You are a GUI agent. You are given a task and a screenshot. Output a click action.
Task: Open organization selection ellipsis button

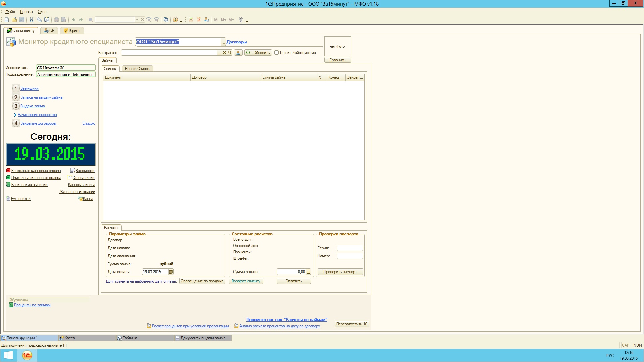pos(223,42)
